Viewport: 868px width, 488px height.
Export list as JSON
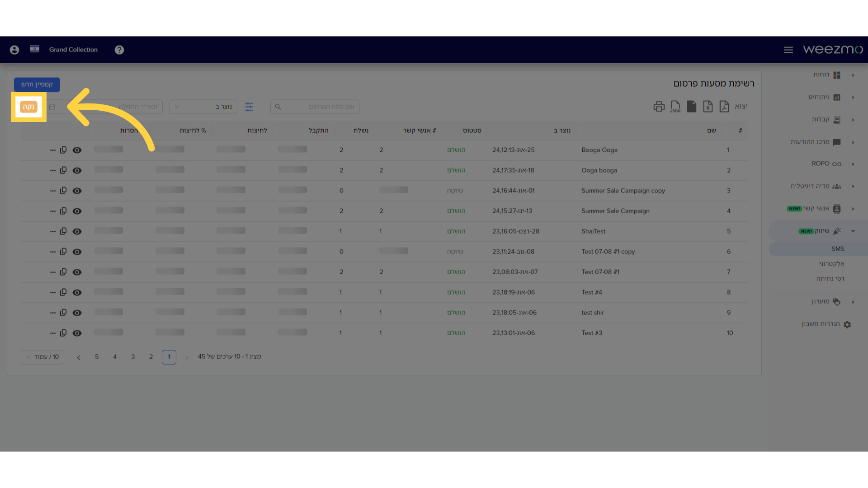pyautogui.click(x=675, y=107)
